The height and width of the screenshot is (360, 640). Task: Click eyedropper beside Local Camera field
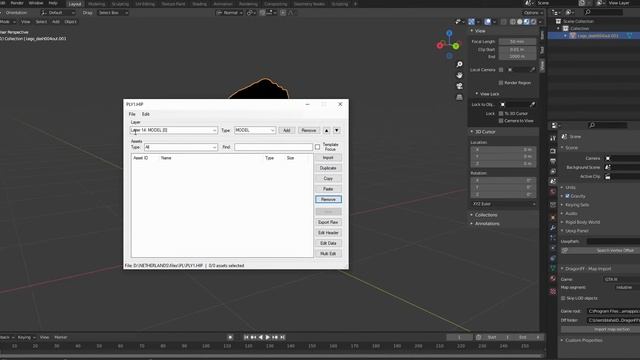click(532, 70)
